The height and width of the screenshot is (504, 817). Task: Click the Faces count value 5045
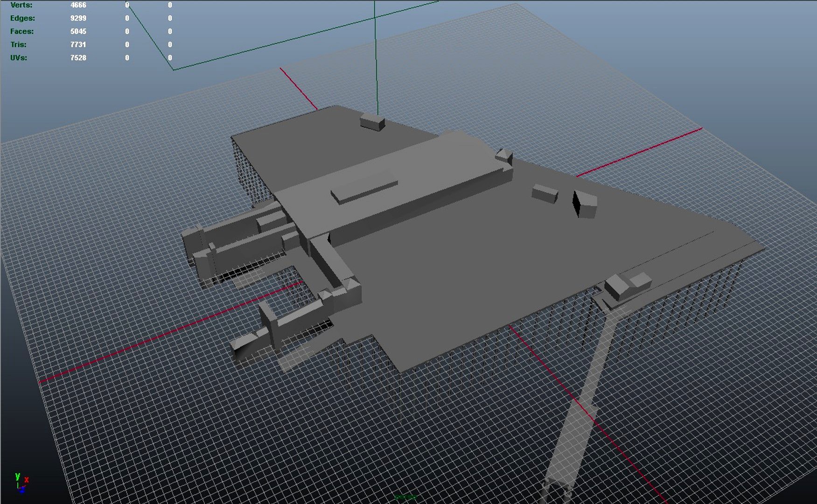pyautogui.click(x=78, y=31)
